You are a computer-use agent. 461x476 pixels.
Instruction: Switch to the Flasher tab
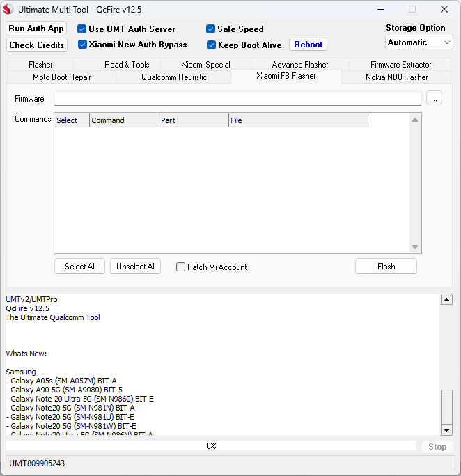pos(40,64)
